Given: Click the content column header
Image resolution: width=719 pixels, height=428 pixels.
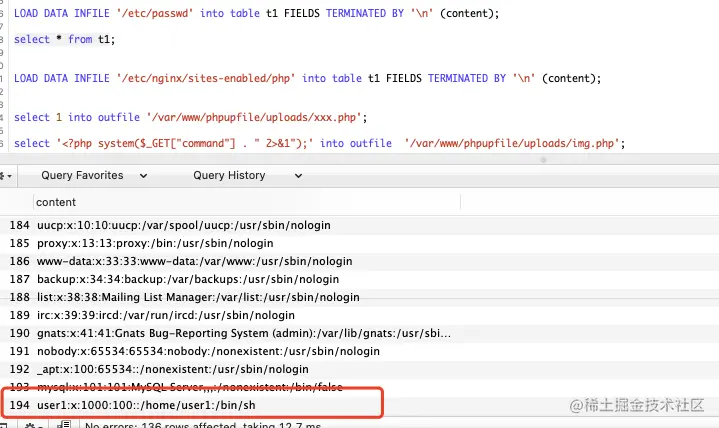Looking at the screenshot, I should (x=247, y=202).
